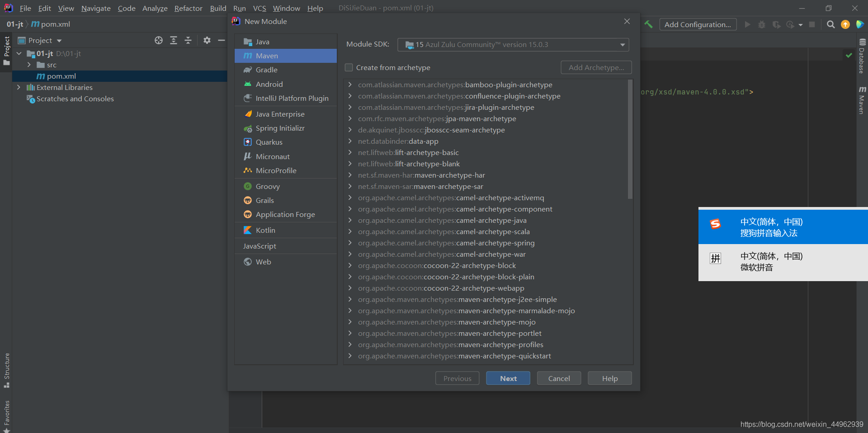
Task: Select Maven module type
Action: [286, 56]
